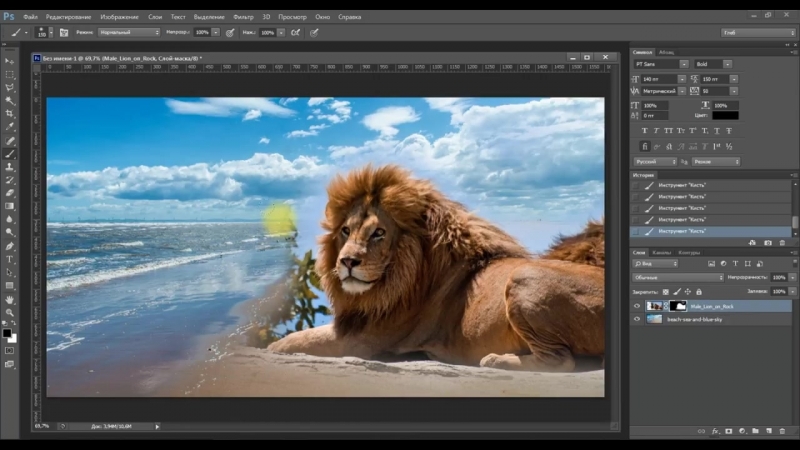The width and height of the screenshot is (800, 450).
Task: Toggle visibility of beach-sea-and-blue-sky layer
Action: pos(637,319)
